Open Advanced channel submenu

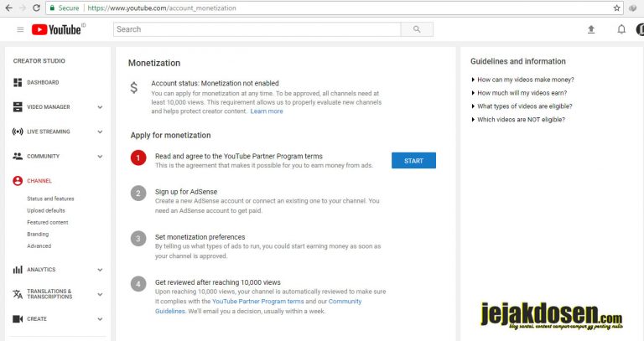[39, 246]
